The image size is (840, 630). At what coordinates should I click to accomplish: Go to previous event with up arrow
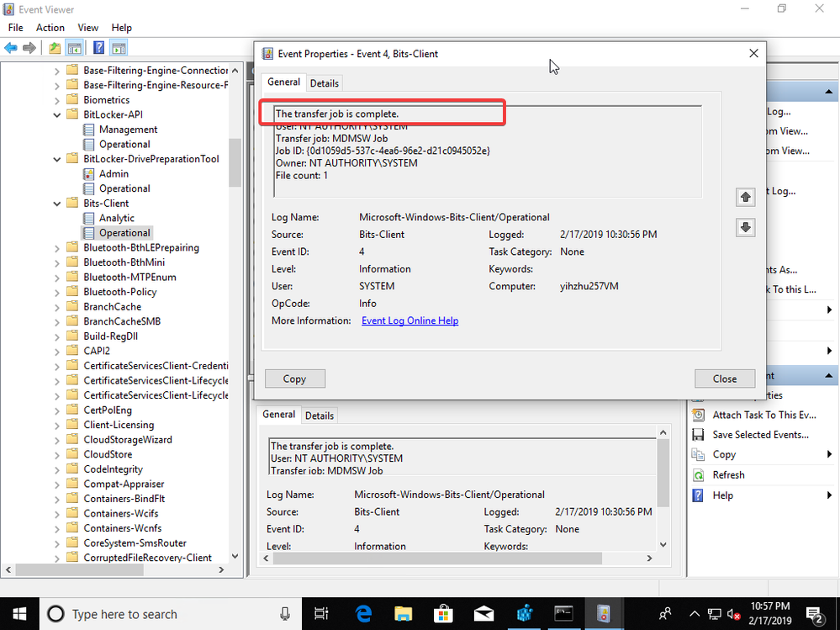(745, 197)
